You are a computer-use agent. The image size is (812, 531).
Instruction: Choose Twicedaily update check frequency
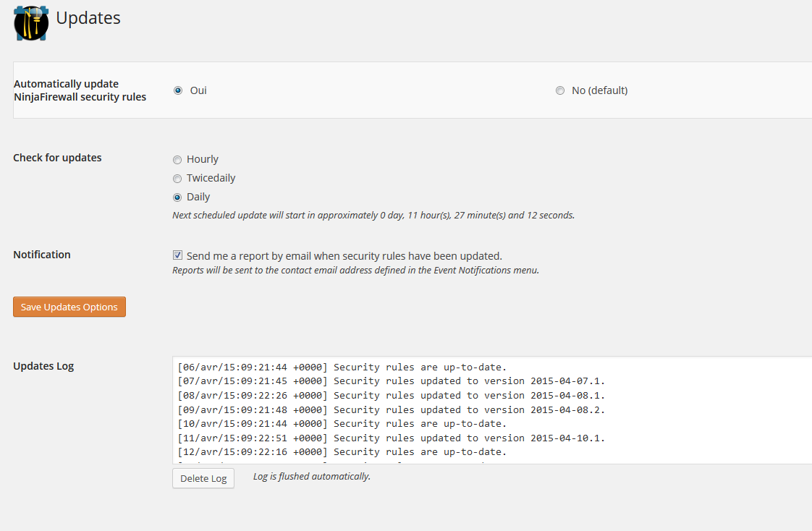177,179
